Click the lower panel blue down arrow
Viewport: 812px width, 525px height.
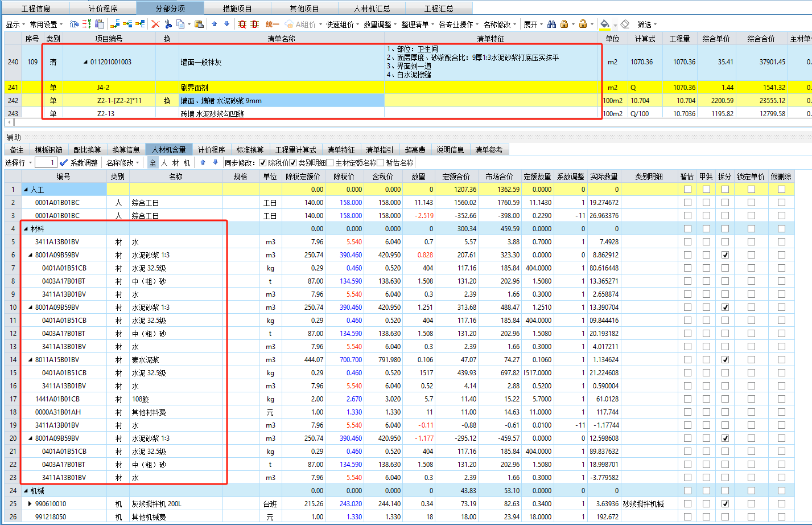215,163
